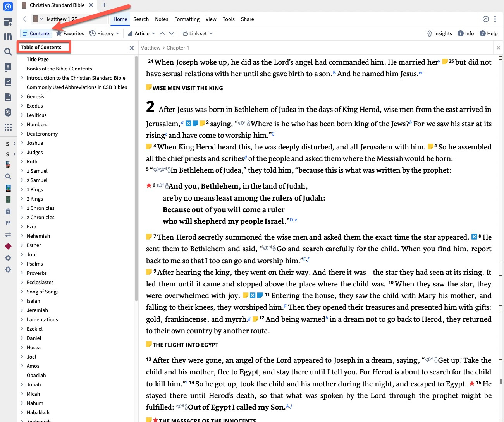
Task: Click the main text scrollbar thumb
Action: click(501, 381)
